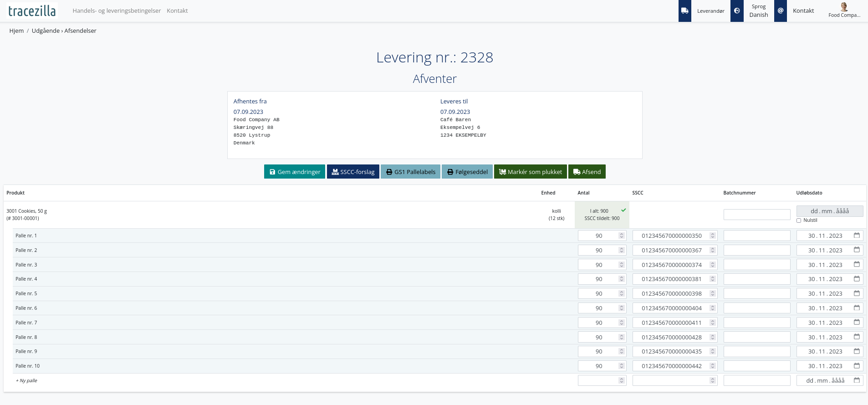Open the Food Company user avatar
The height and width of the screenshot is (405, 868).
click(x=844, y=7)
